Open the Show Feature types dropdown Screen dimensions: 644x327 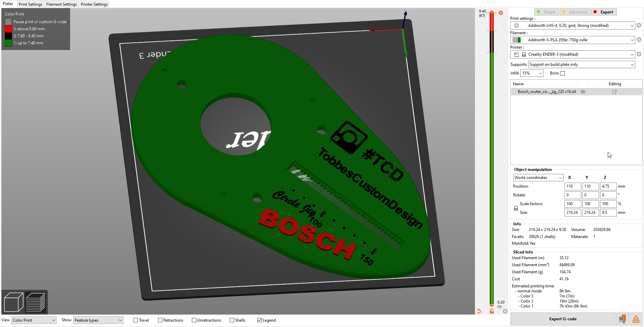98,320
